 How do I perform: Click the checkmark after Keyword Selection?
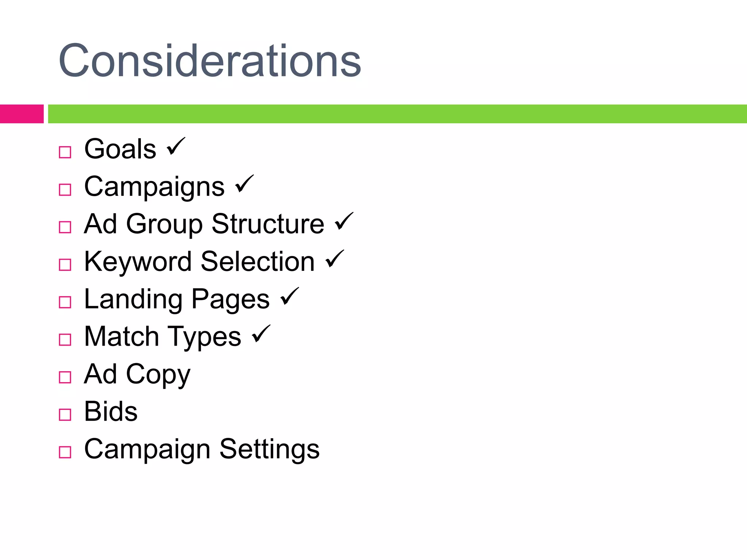[x=334, y=259]
